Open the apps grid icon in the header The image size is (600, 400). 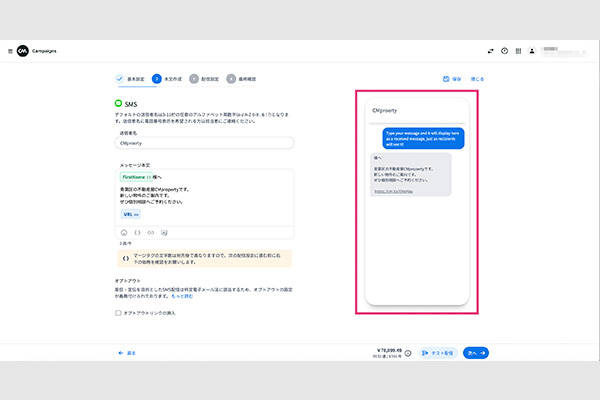(x=518, y=51)
